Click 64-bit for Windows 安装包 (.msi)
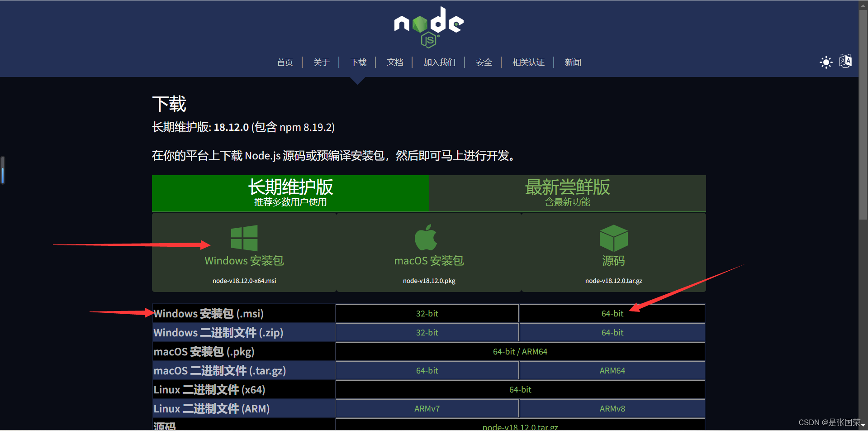Viewport: 868px width, 431px height. click(x=612, y=313)
